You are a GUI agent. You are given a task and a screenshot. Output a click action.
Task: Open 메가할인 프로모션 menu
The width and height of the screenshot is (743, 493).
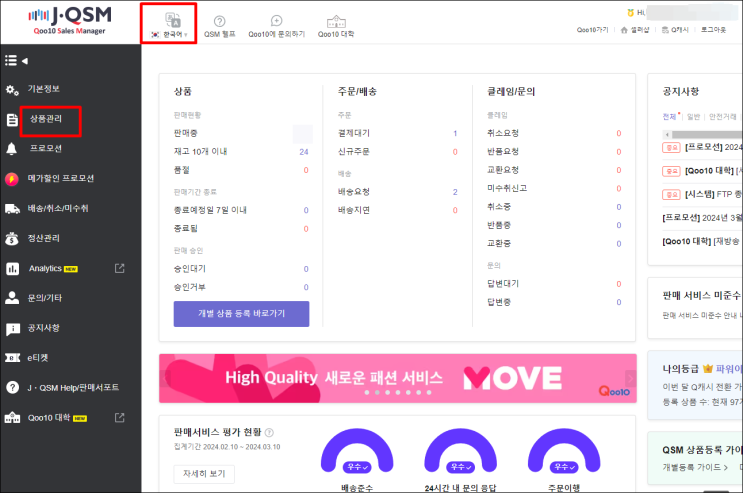point(61,178)
